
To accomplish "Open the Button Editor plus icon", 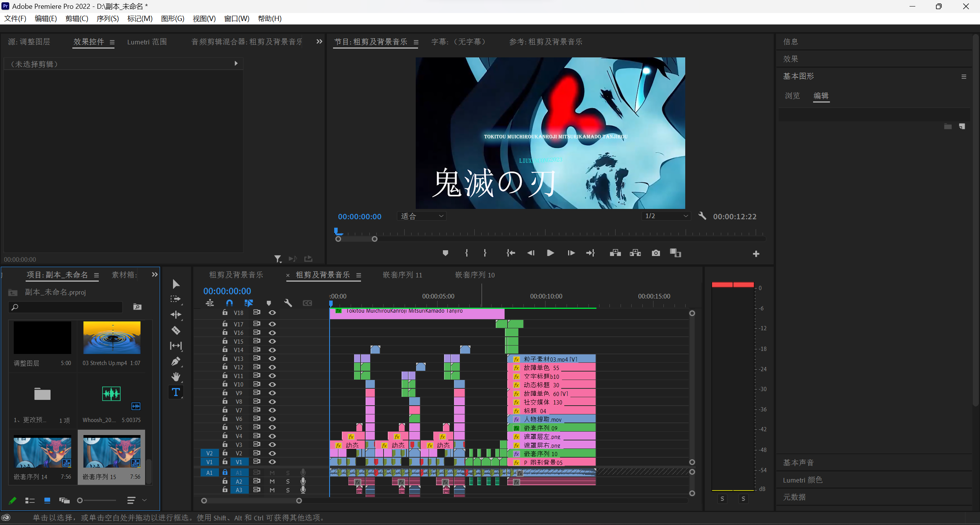I will tap(756, 254).
